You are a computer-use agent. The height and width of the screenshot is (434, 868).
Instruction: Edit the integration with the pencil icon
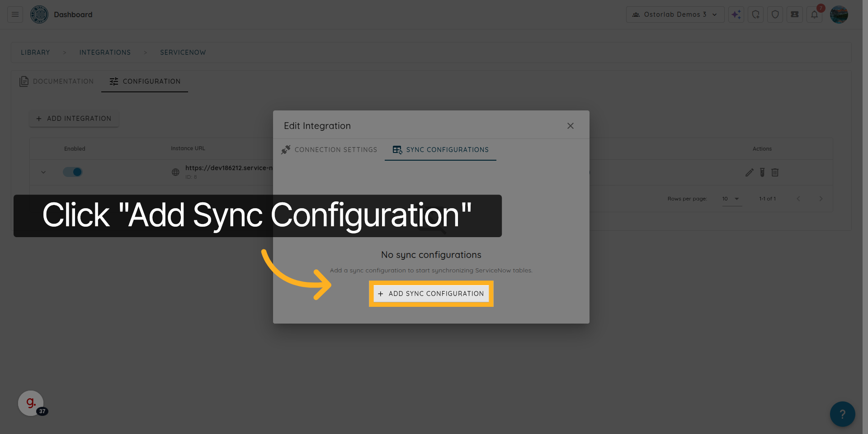pos(749,172)
